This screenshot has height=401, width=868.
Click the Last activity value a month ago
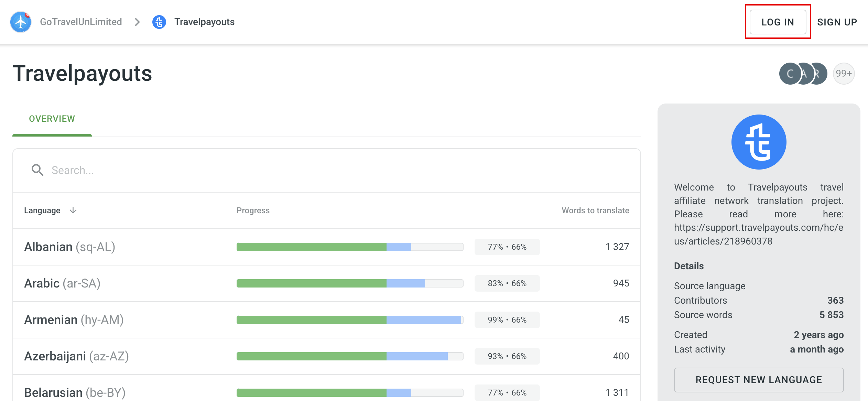coord(817,349)
